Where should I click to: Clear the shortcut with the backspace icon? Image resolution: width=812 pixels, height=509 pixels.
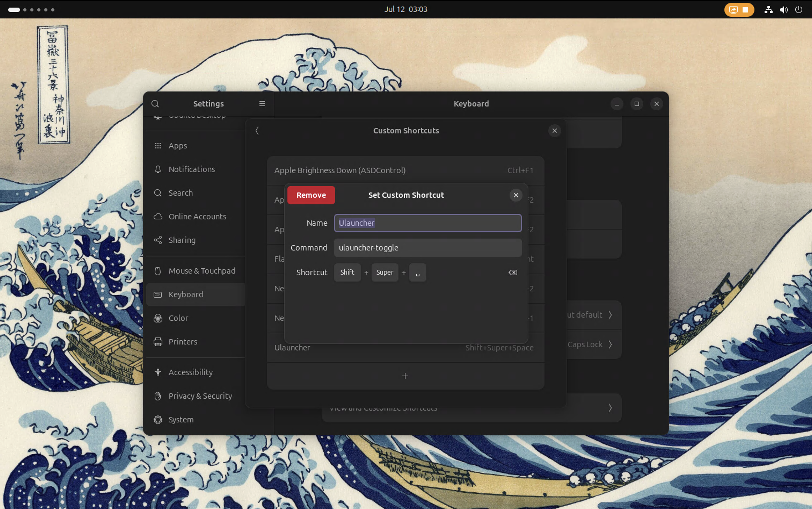click(513, 272)
